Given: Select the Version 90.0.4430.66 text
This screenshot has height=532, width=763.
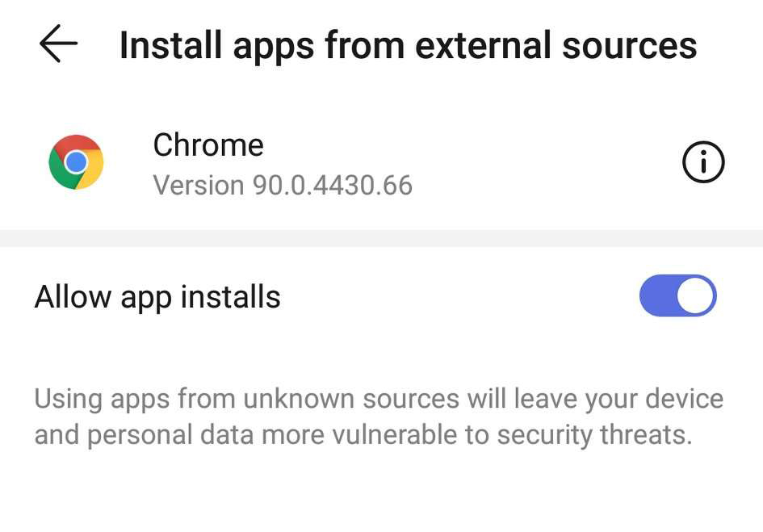Looking at the screenshot, I should [x=283, y=186].
